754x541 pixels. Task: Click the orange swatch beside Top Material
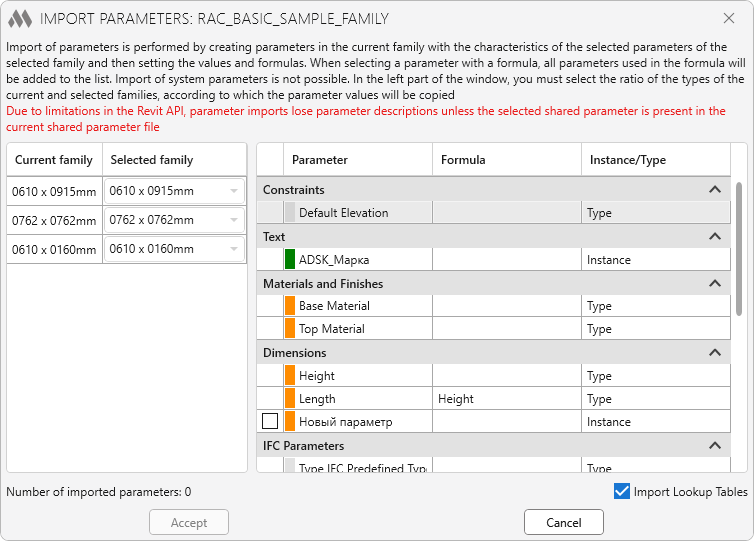[x=289, y=329]
